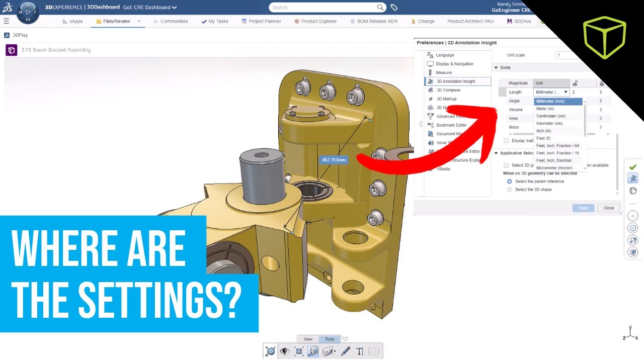Open 3D Annotation Insight preferences

(457, 81)
